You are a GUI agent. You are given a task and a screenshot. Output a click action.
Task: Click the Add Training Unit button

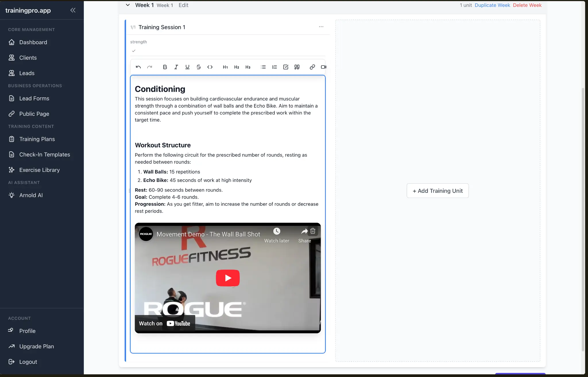[438, 191]
